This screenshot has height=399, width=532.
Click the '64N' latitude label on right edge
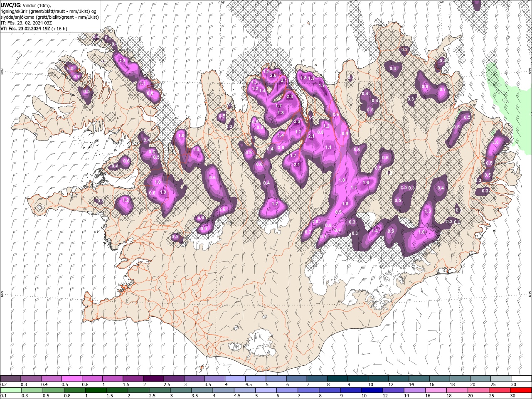(x=530, y=294)
